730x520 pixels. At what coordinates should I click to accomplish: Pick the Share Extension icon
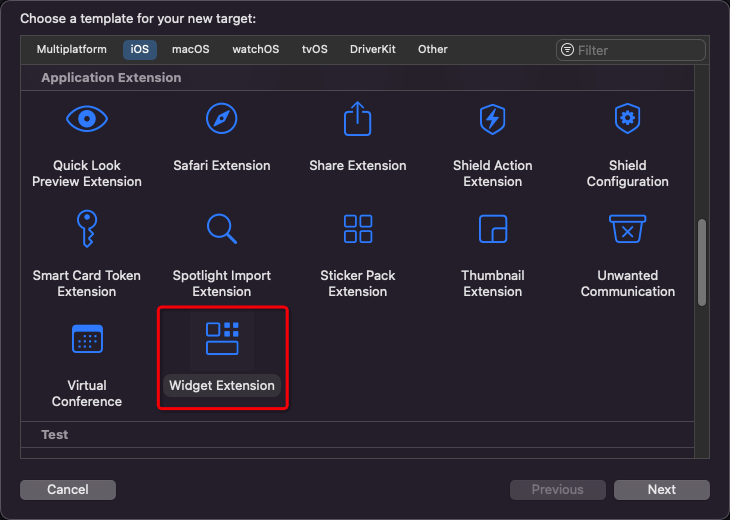358,119
